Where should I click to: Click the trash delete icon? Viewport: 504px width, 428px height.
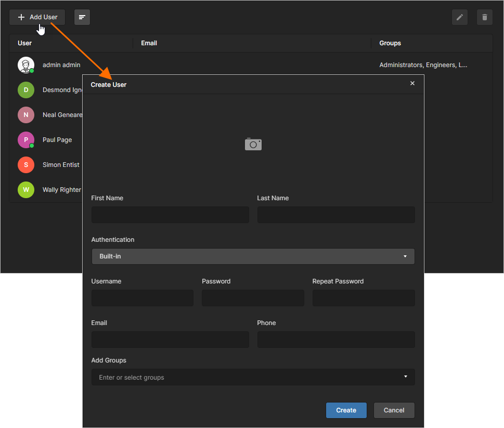tap(484, 17)
